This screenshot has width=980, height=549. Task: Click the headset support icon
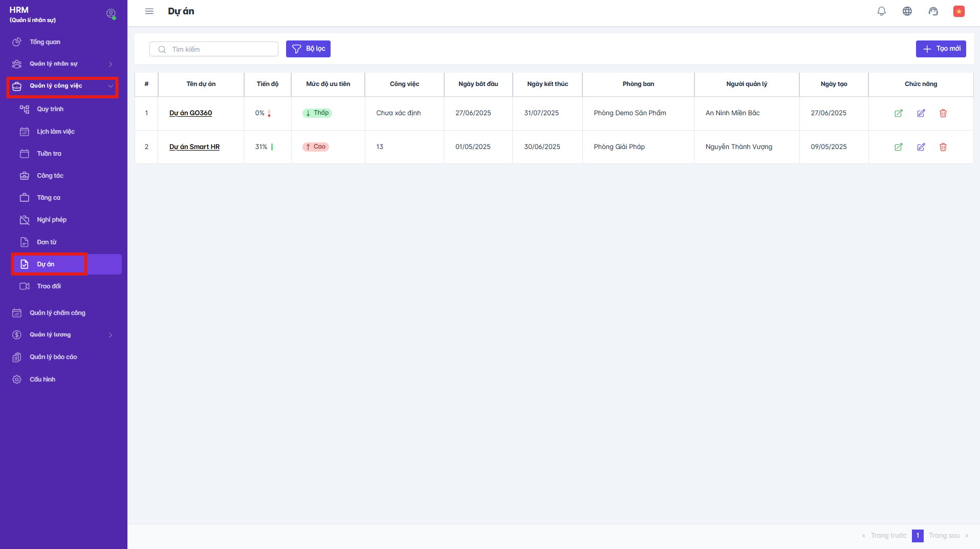click(933, 11)
